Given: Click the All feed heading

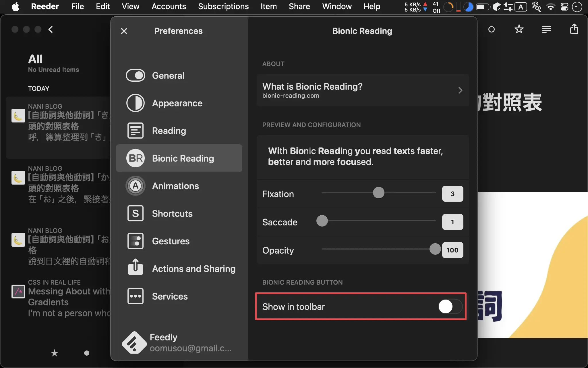Looking at the screenshot, I should click(x=35, y=59).
